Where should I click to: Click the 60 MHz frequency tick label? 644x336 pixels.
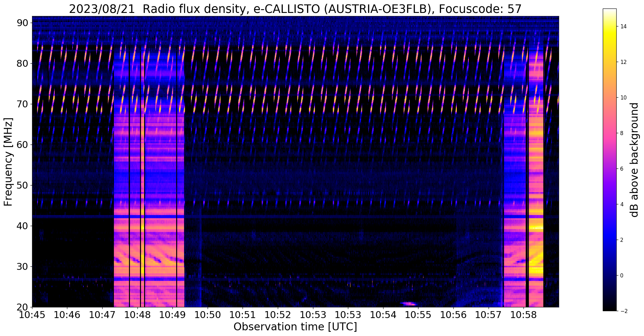point(23,145)
